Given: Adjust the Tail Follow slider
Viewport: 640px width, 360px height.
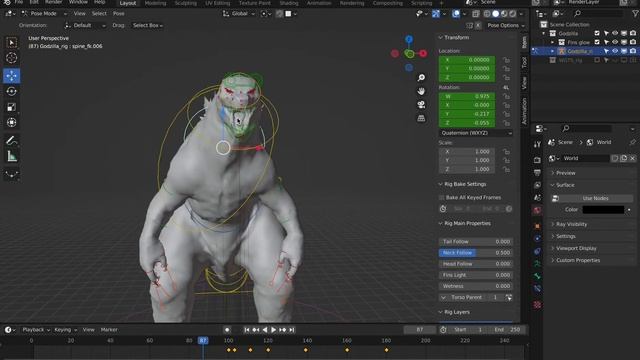Looking at the screenshot, I should tap(476, 242).
